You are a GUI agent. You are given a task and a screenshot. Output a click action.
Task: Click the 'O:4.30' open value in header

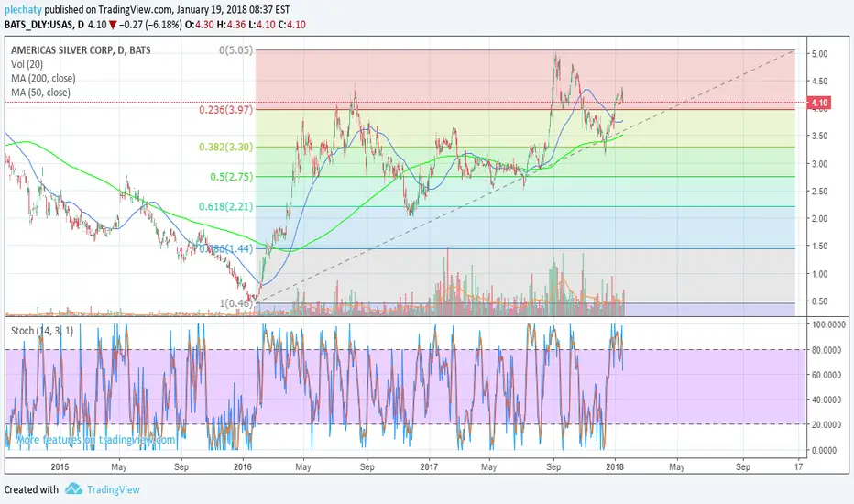click(x=200, y=25)
